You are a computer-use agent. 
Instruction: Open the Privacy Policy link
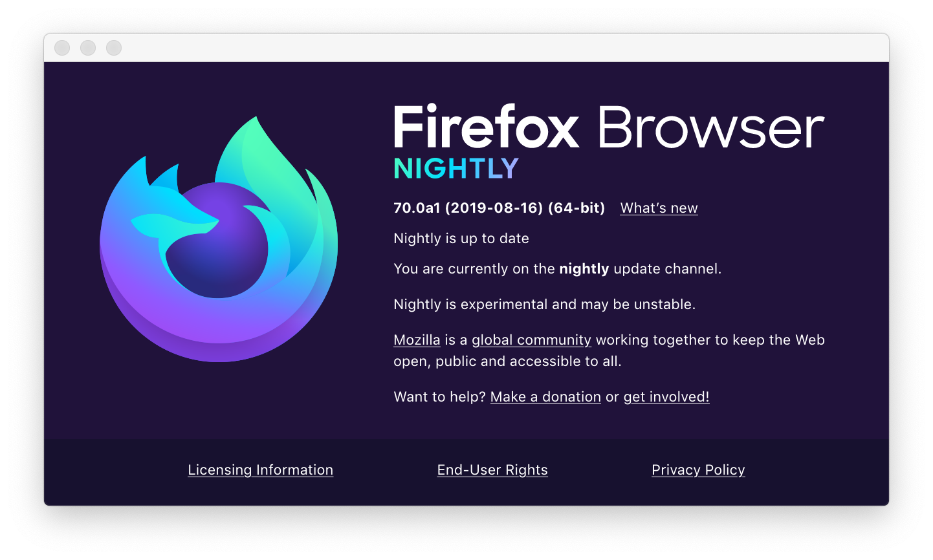(x=698, y=470)
